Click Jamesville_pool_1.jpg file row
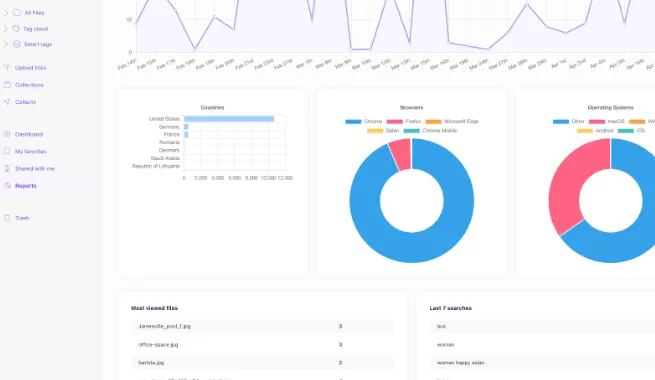This screenshot has height=380, width=655. (x=263, y=326)
